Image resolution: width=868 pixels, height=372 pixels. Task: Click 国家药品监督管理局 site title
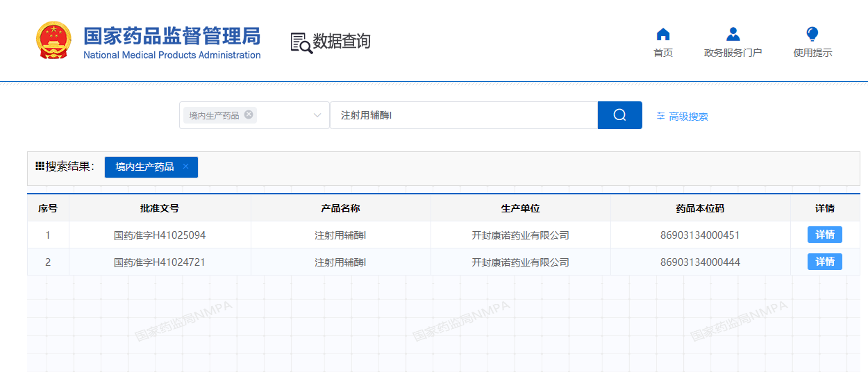(172, 36)
